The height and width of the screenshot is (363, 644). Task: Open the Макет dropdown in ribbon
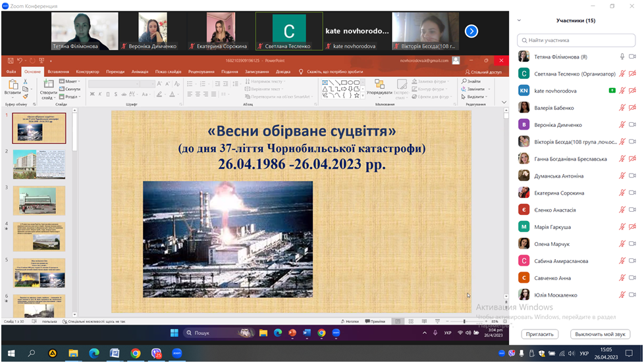point(70,82)
